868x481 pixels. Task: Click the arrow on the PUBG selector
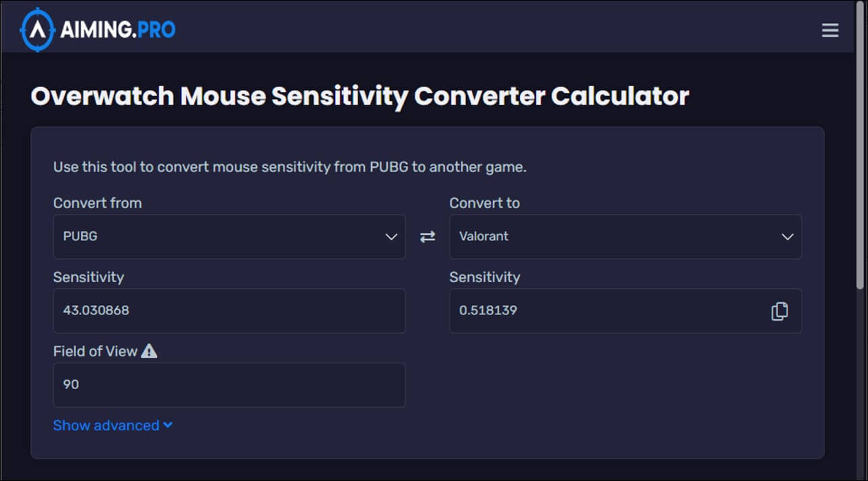pyautogui.click(x=391, y=237)
